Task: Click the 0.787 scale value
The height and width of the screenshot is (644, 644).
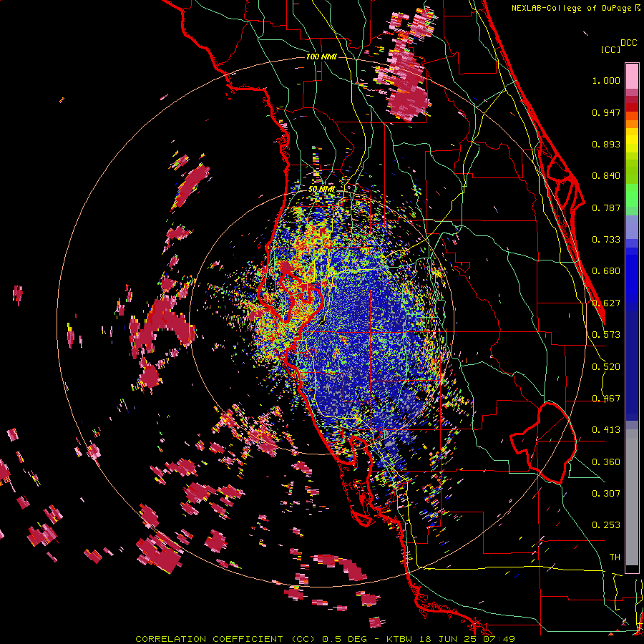Action: (606, 208)
